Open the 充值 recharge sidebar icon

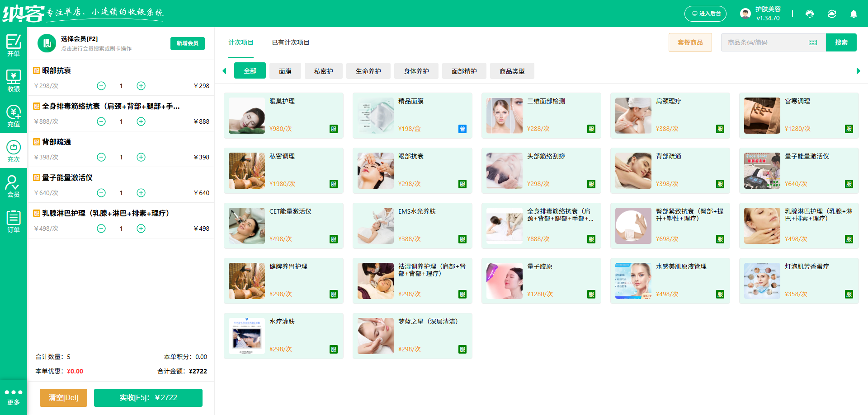[14, 116]
